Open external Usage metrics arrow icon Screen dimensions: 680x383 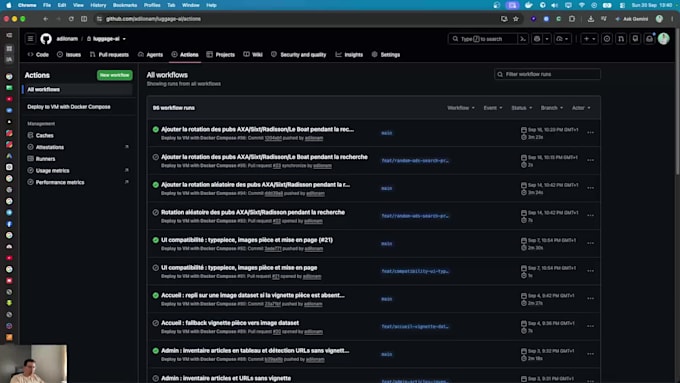pos(127,170)
